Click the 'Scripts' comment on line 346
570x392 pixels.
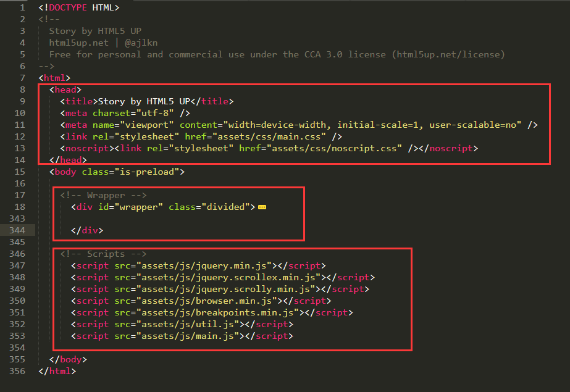click(104, 254)
